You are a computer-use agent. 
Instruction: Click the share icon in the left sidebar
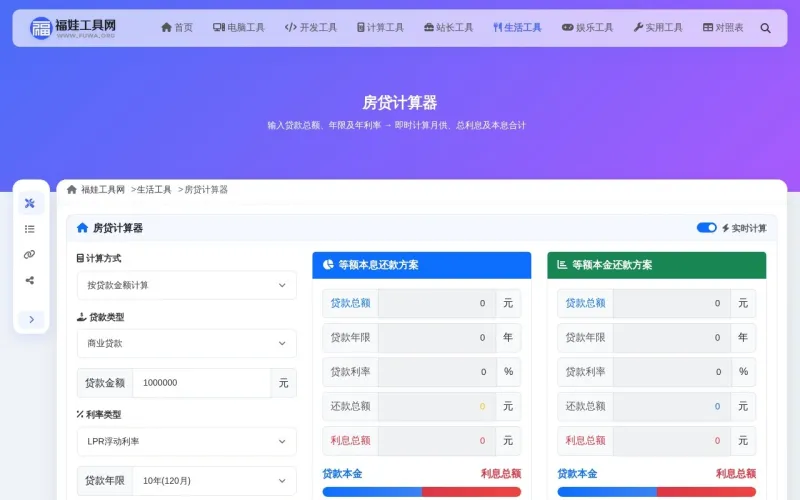click(30, 280)
